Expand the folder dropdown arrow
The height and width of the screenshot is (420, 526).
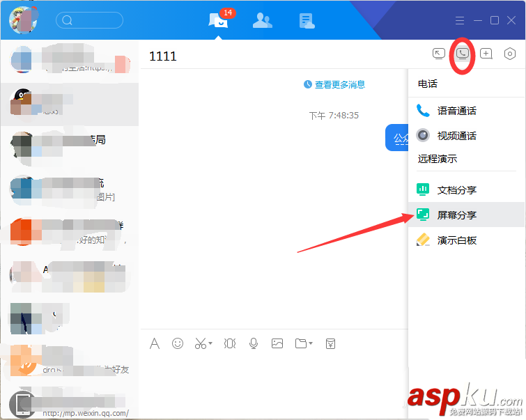[x=311, y=343]
